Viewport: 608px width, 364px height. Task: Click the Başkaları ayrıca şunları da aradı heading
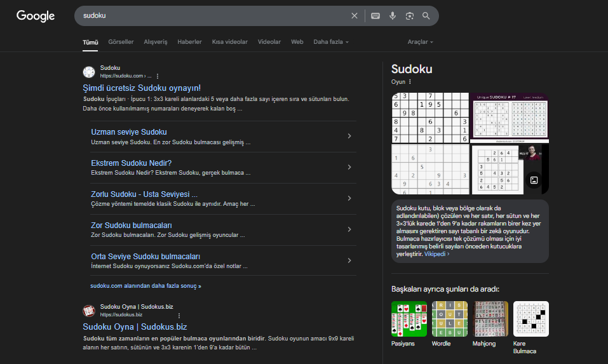[x=445, y=289]
